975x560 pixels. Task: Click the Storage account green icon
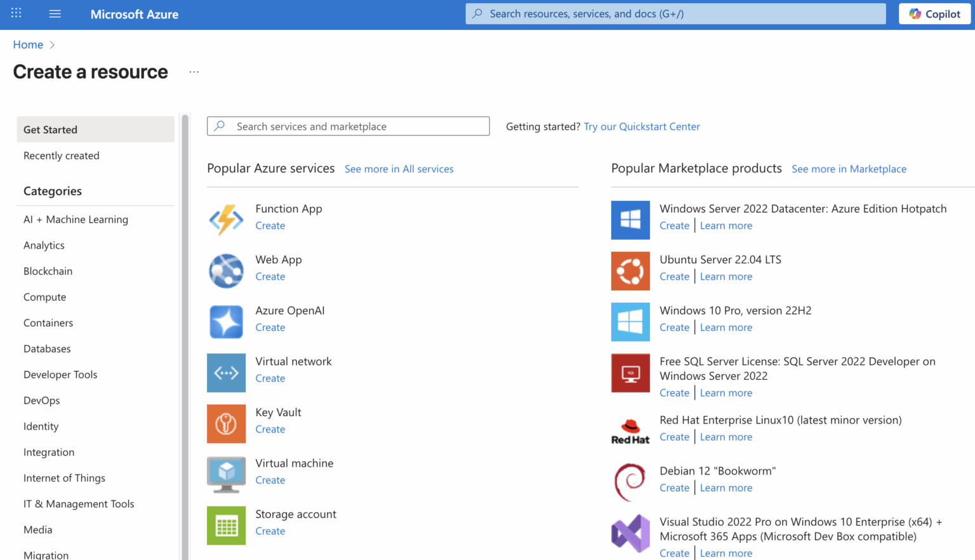pyautogui.click(x=226, y=525)
